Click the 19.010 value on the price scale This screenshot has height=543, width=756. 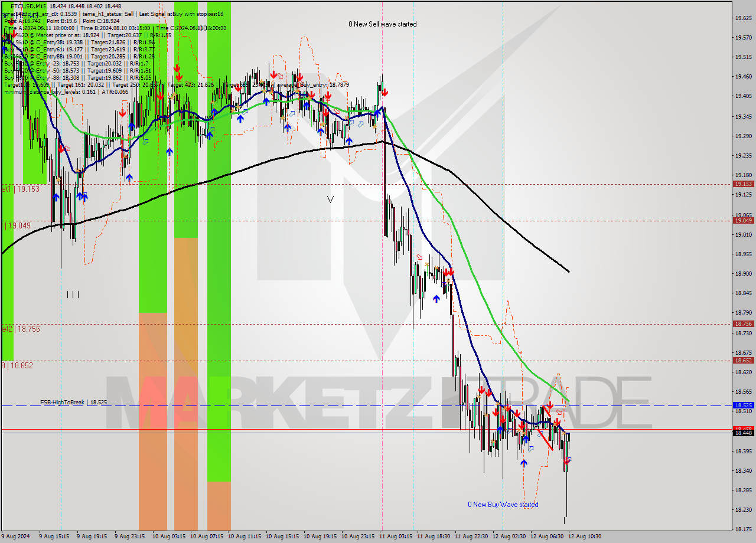click(x=743, y=235)
